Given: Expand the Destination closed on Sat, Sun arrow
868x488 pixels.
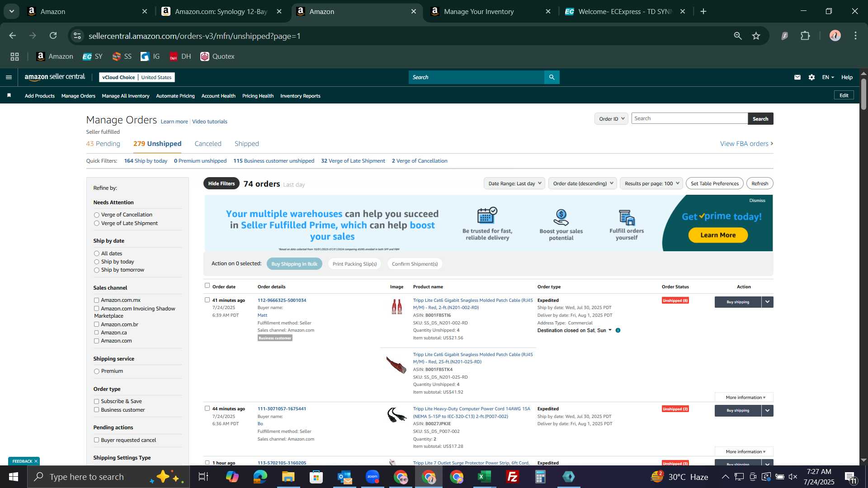Looking at the screenshot, I should [x=610, y=330].
